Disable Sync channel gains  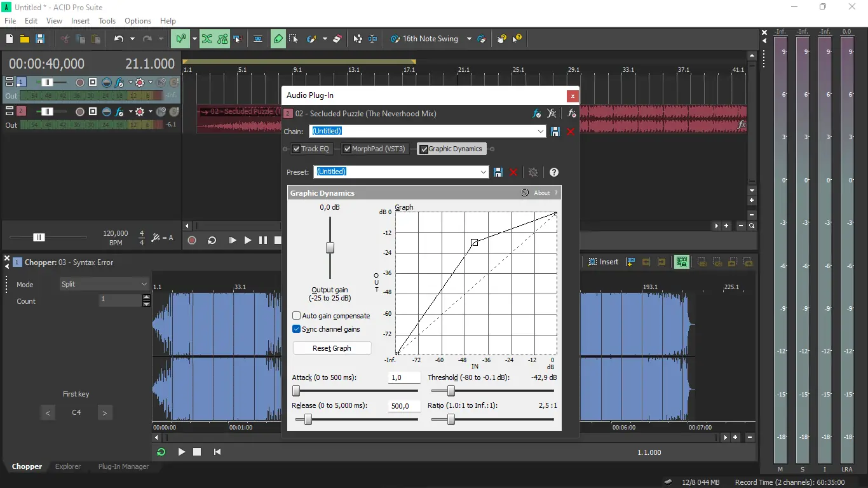296,329
